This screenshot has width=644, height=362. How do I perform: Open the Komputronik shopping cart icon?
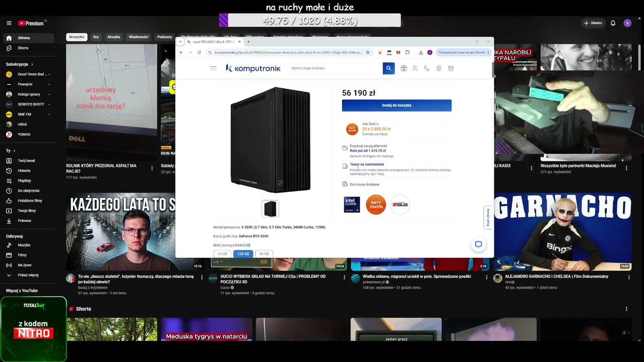[451, 68]
